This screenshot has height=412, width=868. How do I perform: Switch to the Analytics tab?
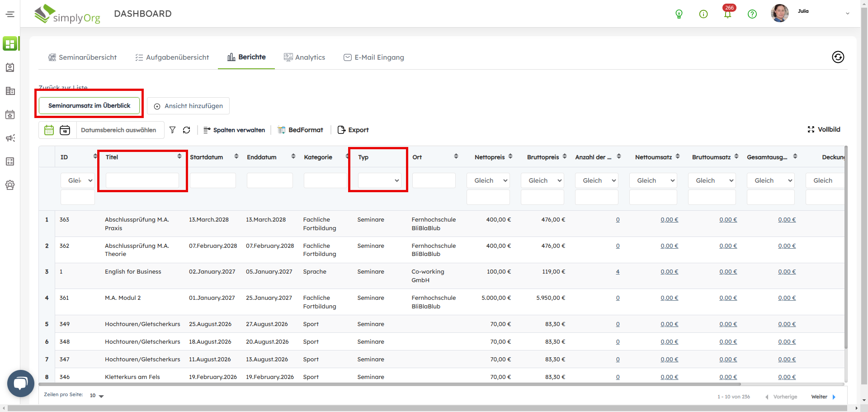coord(304,57)
